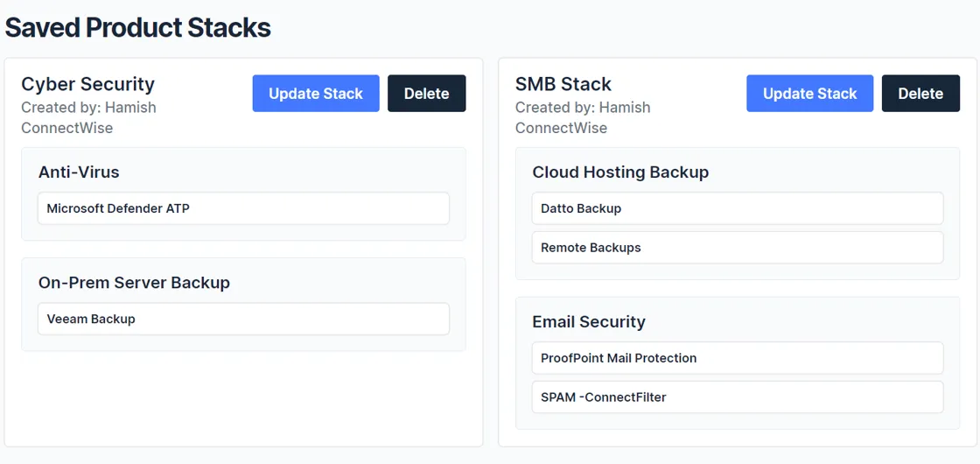980x464 pixels.
Task: Select the Datto Backup item
Action: tap(738, 208)
